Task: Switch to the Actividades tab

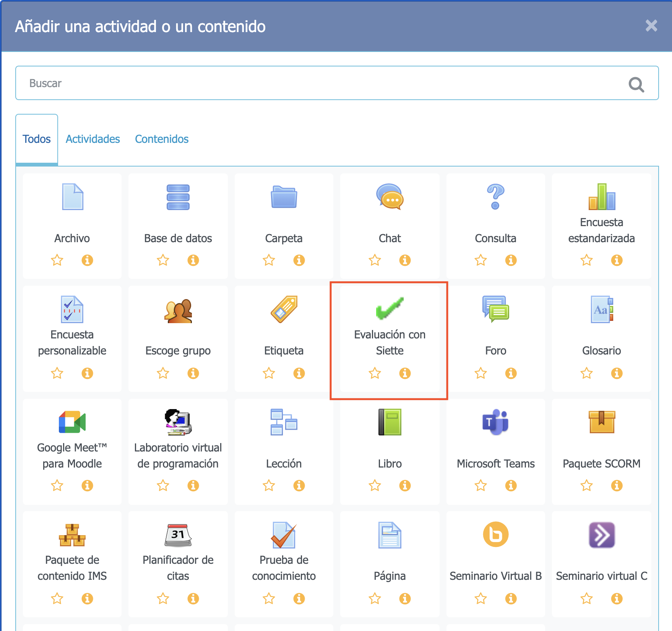Action: pyautogui.click(x=93, y=139)
